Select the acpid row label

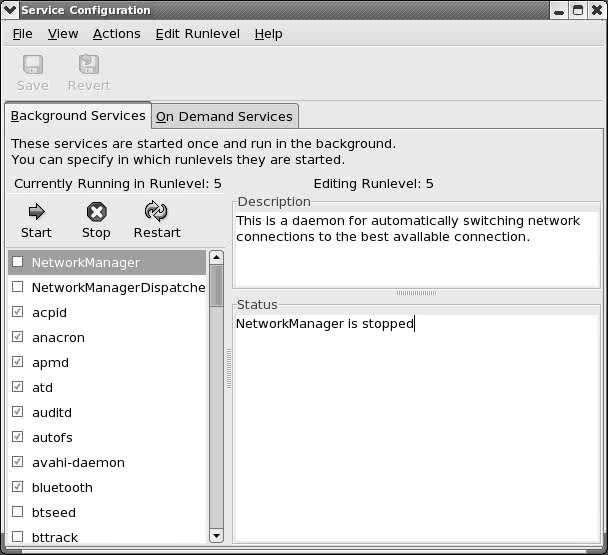(x=49, y=313)
